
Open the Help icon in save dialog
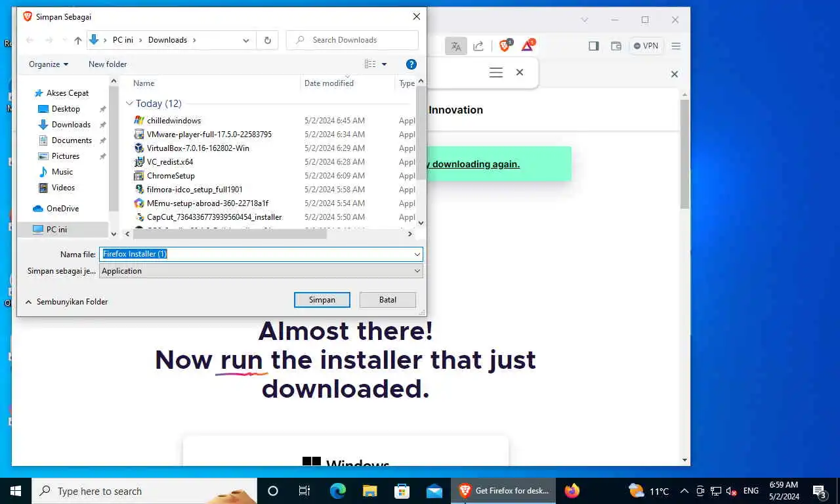pyautogui.click(x=411, y=64)
